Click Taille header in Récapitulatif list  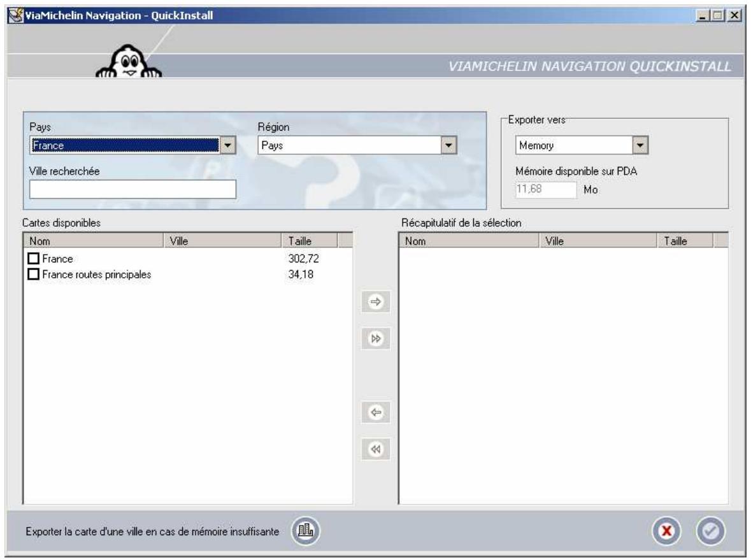(685, 241)
